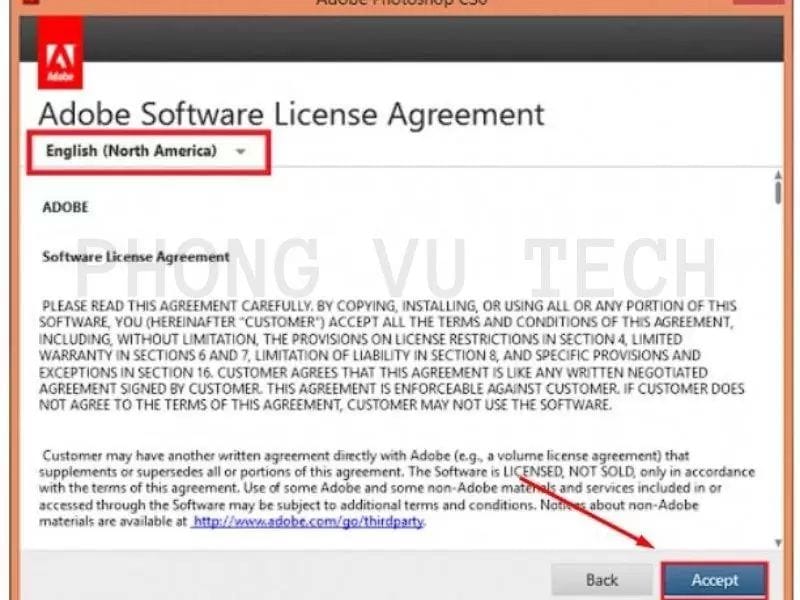Click the bold "Software License Agreement" subheading

[x=136, y=257]
